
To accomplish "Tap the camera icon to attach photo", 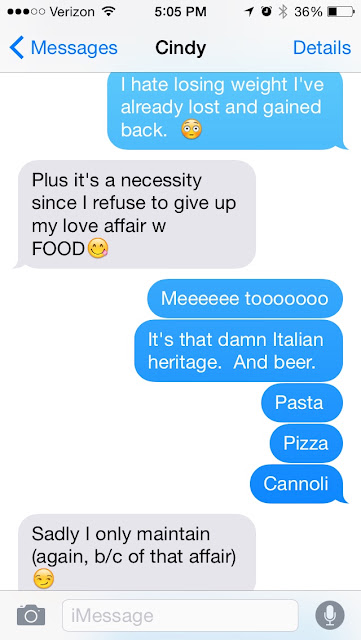I will pyautogui.click(x=31, y=616).
